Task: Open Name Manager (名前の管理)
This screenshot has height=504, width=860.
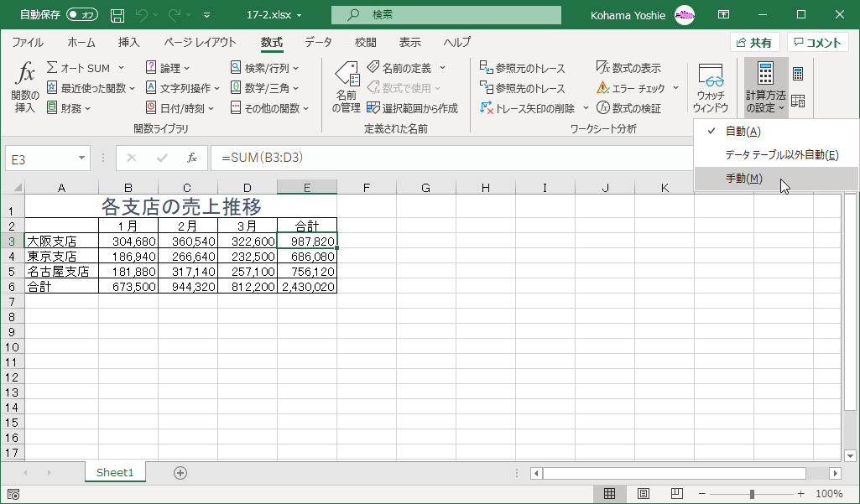Action: [346, 86]
